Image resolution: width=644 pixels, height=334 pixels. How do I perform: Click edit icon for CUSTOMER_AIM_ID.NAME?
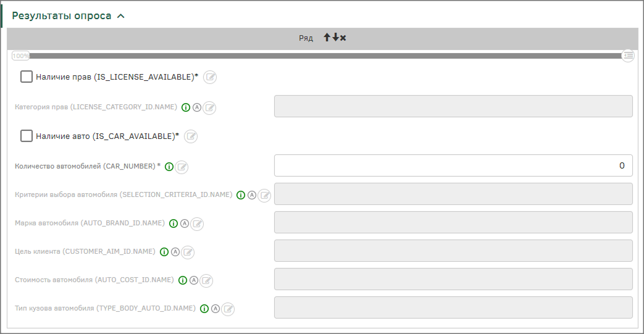pyautogui.click(x=188, y=252)
